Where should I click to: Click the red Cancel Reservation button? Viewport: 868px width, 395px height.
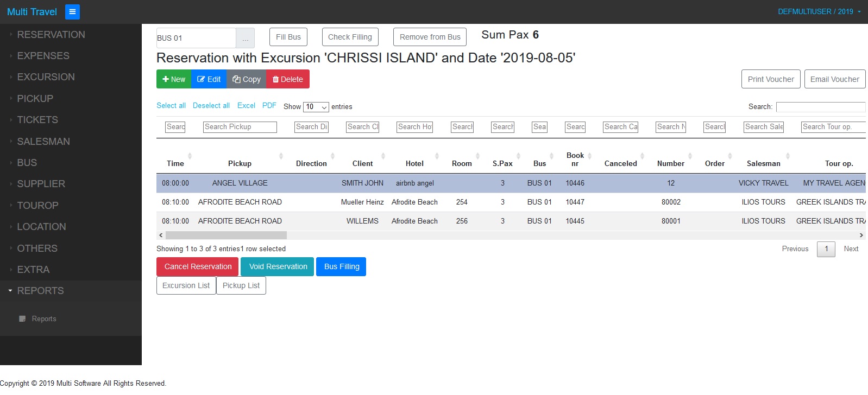[198, 266]
